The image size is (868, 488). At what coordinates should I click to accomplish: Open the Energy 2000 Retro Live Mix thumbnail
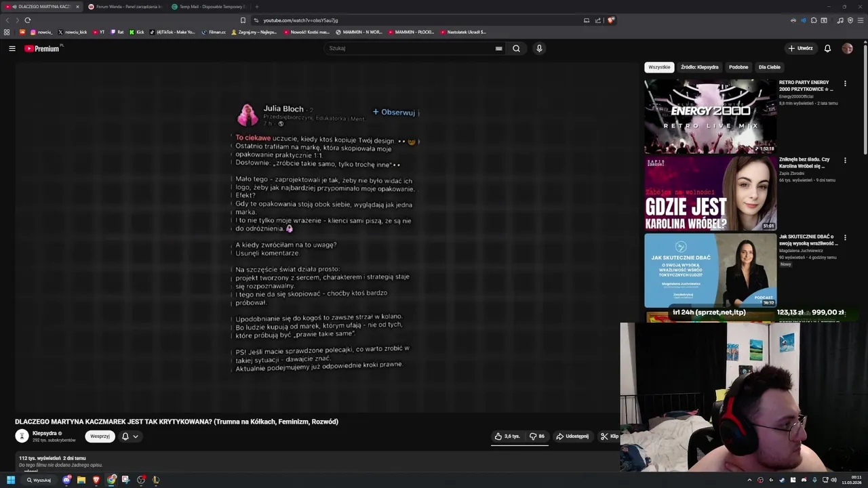click(x=710, y=117)
